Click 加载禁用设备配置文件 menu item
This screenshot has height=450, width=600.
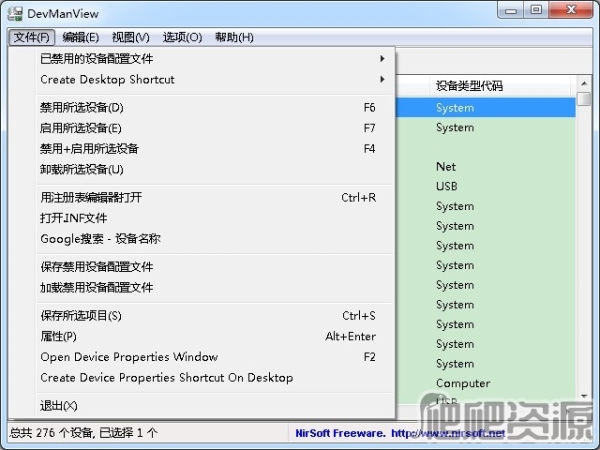(x=97, y=288)
